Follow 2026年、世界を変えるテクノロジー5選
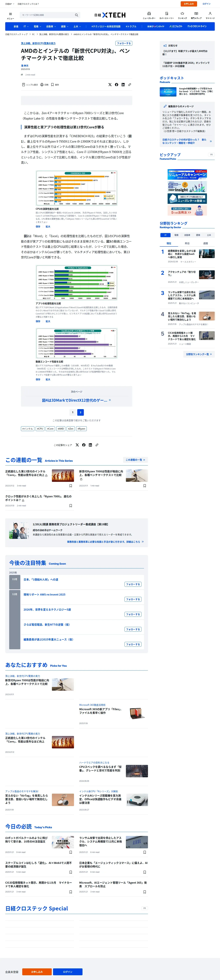The image size is (220, 980). point(133,614)
